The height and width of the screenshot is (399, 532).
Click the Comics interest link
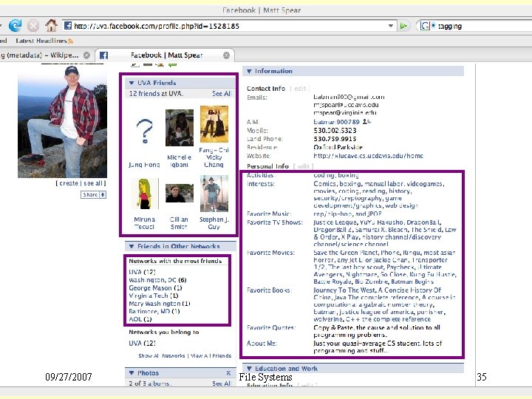point(324,184)
